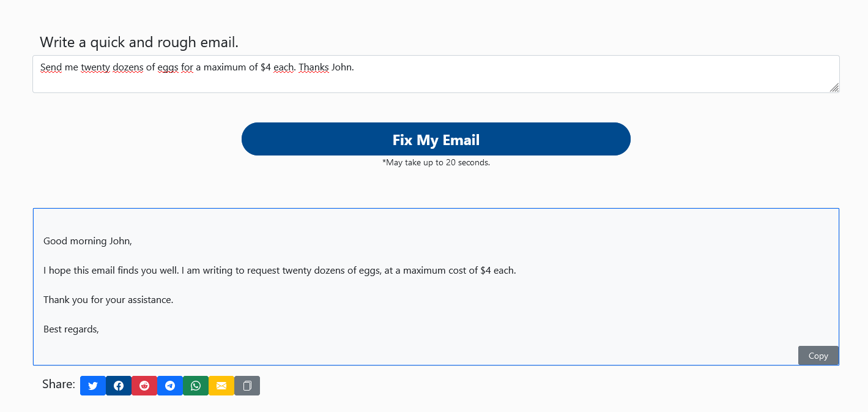Focus the rough email input text box
Screen dimensions: 868x412
(x=436, y=74)
